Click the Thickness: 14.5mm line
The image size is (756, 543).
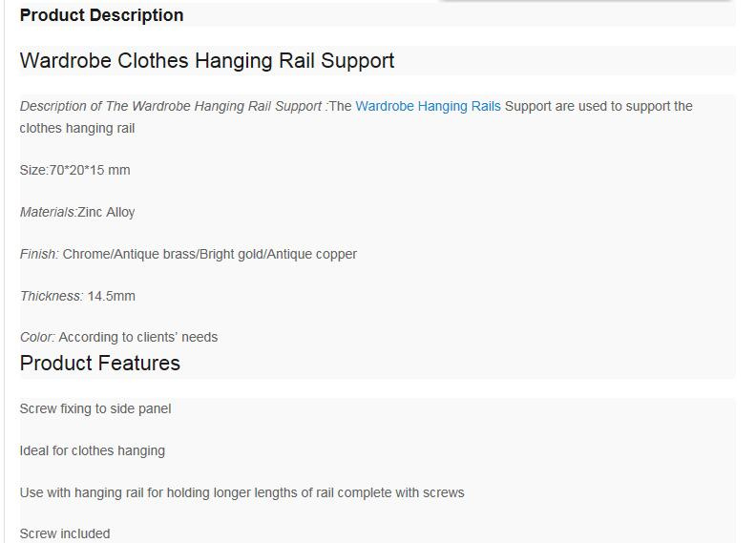tap(77, 296)
